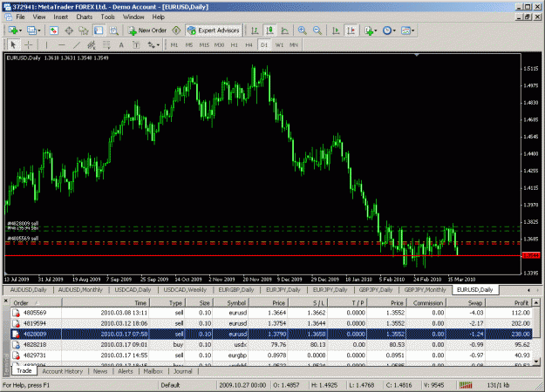
Task: Zoom out of the chart
Action: click(x=317, y=30)
